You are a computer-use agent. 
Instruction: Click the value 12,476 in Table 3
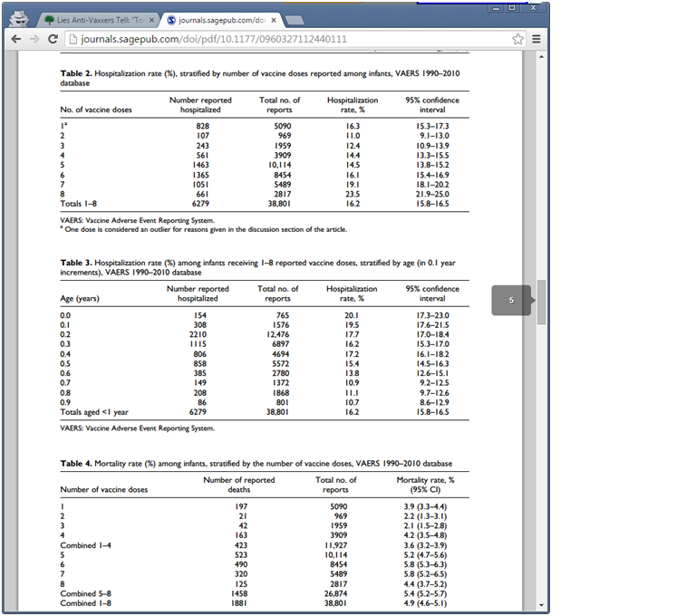pos(277,334)
